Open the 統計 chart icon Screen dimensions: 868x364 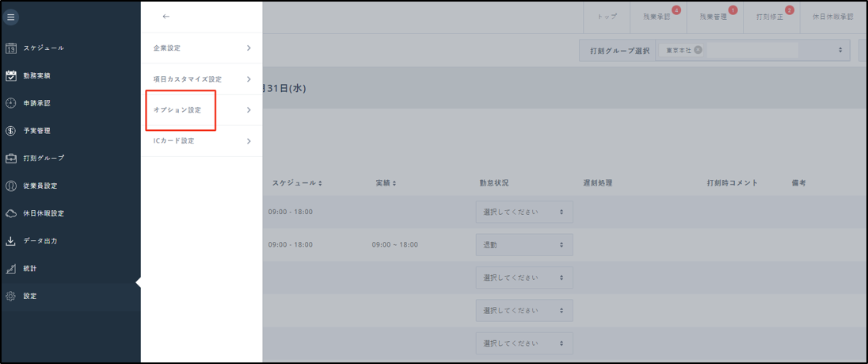(x=11, y=269)
